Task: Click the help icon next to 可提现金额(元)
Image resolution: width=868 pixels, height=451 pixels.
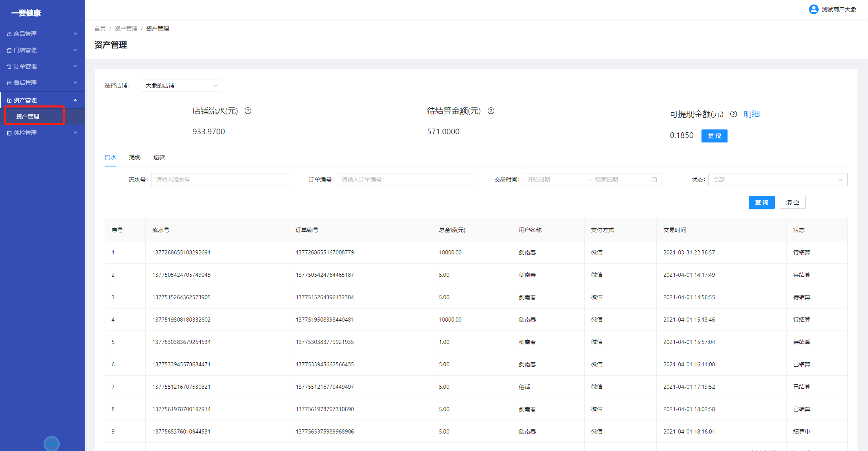Action: (x=734, y=114)
